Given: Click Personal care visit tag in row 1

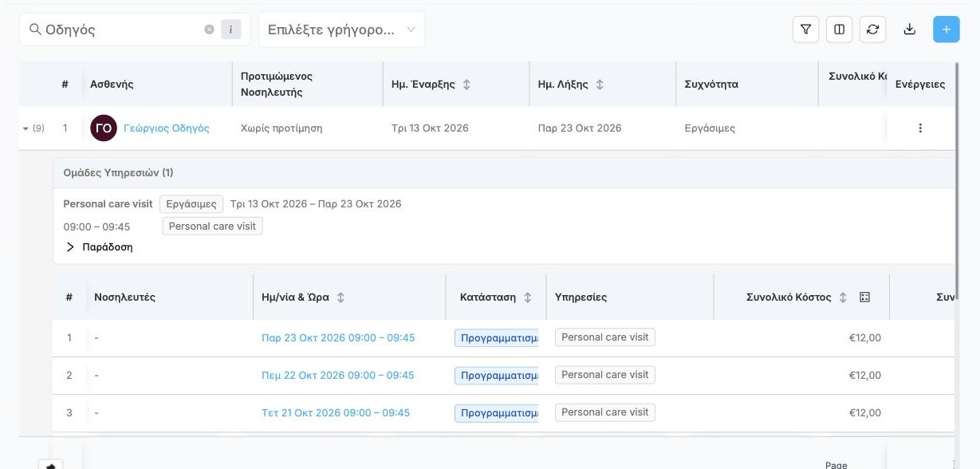Looking at the screenshot, I should point(605,337).
